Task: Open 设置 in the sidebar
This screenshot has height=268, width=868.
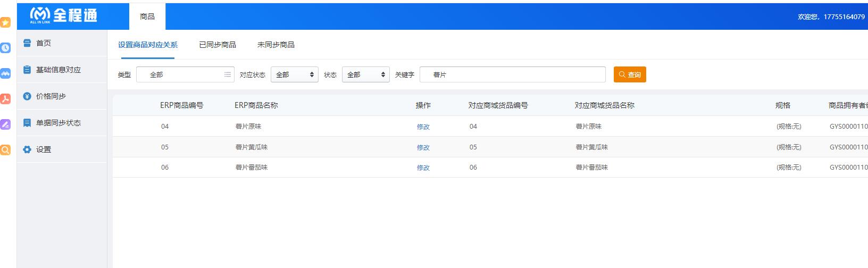Action: 62,149
